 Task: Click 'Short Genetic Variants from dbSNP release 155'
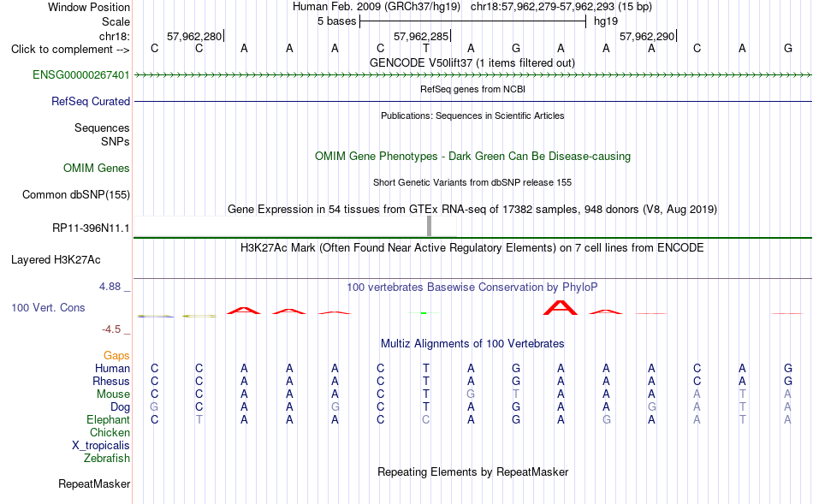(472, 182)
